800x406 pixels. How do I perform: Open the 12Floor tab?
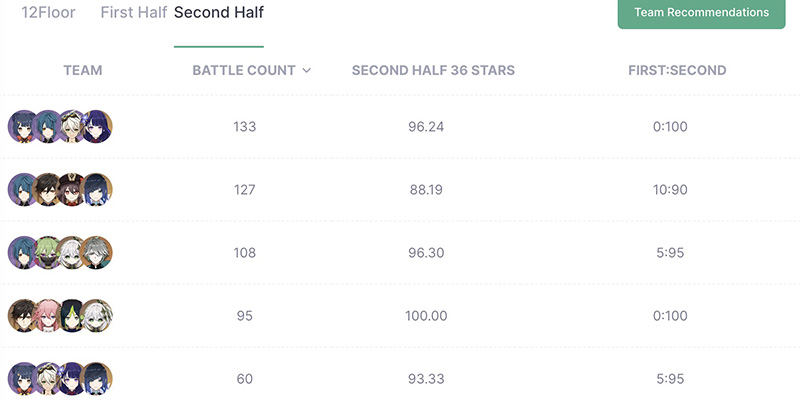coord(48,12)
